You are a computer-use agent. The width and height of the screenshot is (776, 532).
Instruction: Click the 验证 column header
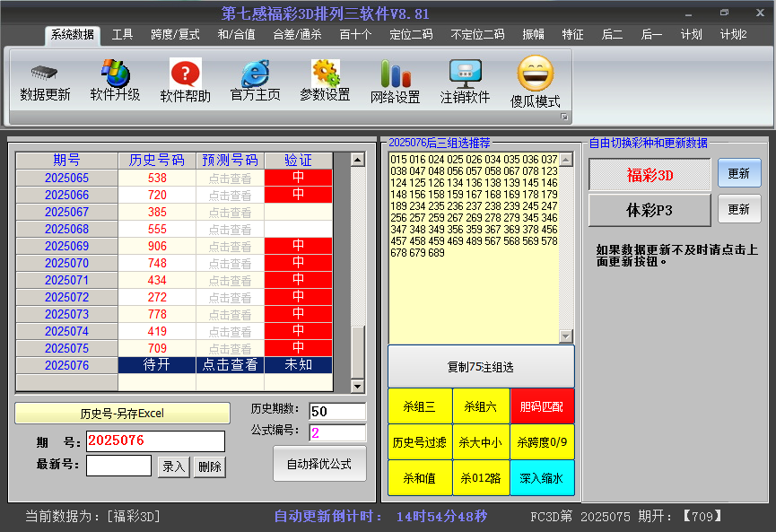[299, 161]
